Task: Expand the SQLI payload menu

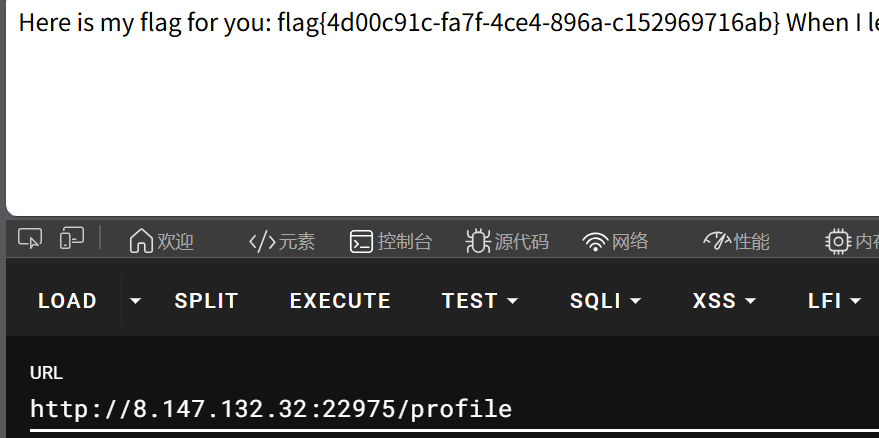Action: point(605,301)
